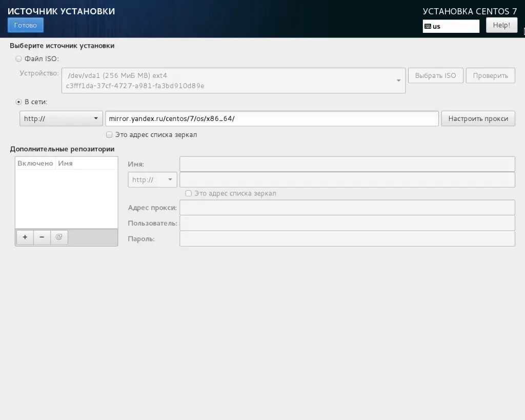Select the В сети radio button
Viewport: 525px width, 420px height.
tap(19, 102)
